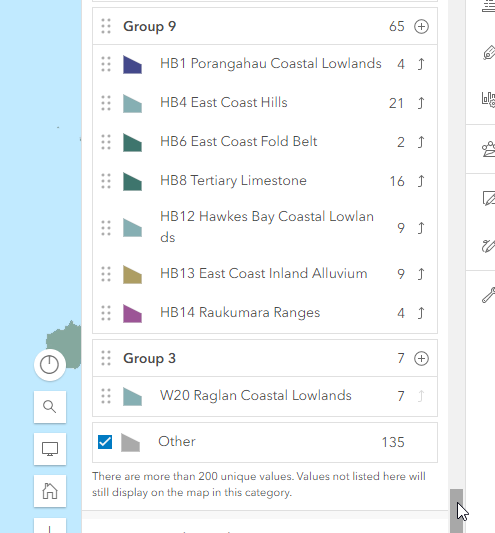Grab drag handle for HB6 East Coast Fold Belt

tap(106, 142)
